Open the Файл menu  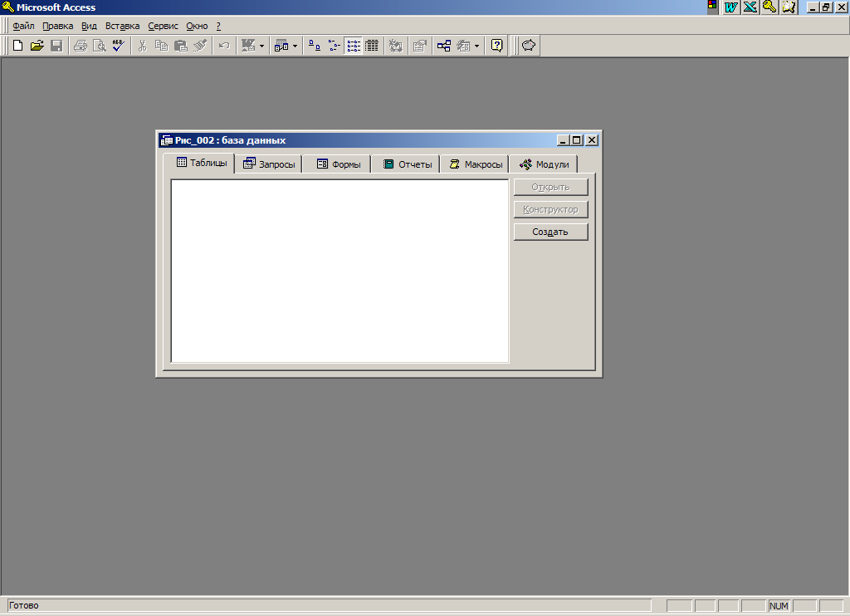click(x=23, y=26)
